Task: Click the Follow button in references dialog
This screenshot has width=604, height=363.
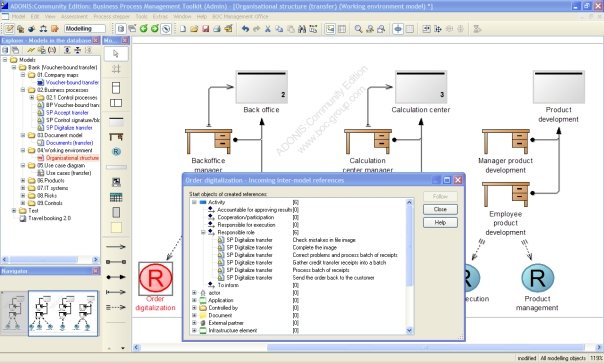Action: click(440, 197)
